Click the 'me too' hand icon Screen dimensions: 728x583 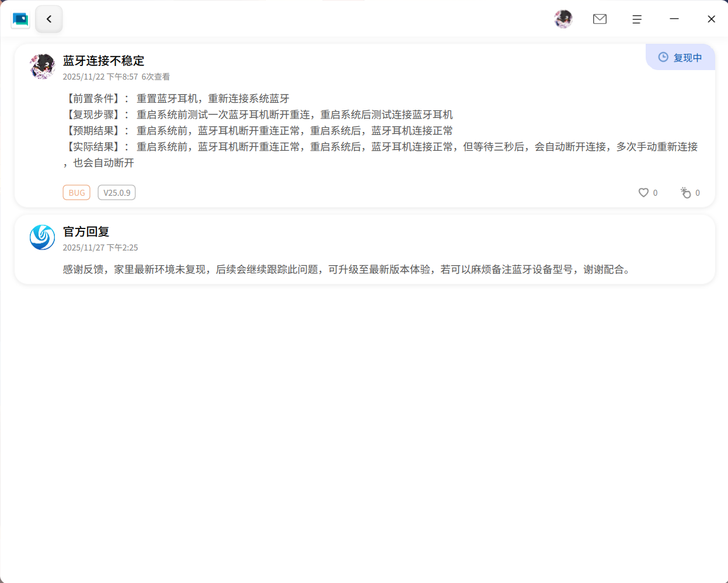pos(685,193)
